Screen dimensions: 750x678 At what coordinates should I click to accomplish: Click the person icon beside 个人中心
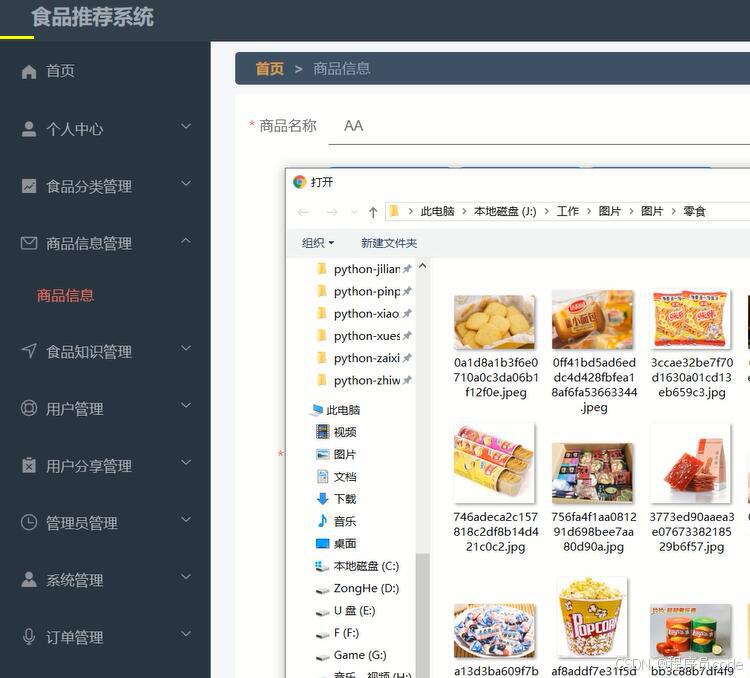(x=29, y=129)
